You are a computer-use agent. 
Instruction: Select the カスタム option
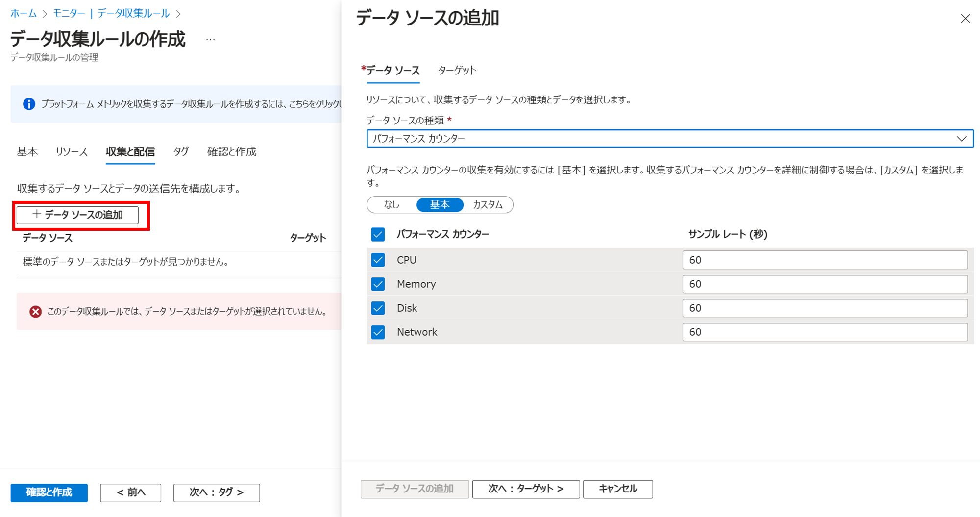(488, 204)
